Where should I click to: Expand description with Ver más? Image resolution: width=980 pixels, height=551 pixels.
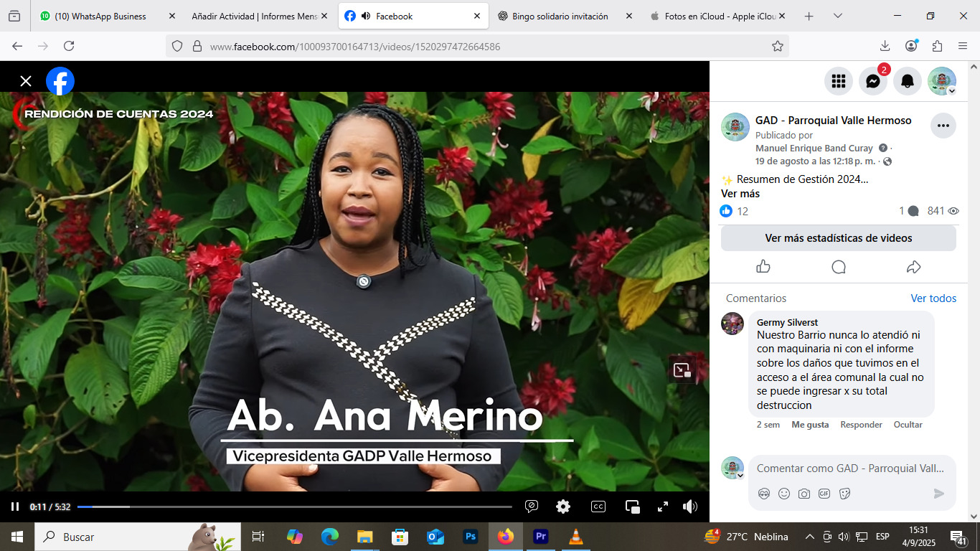[740, 194]
